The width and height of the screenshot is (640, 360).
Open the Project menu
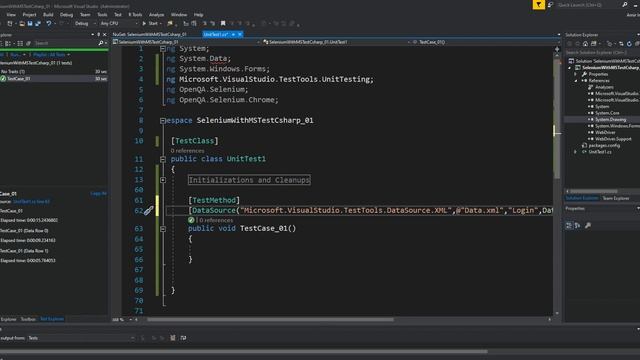(x=29, y=15)
